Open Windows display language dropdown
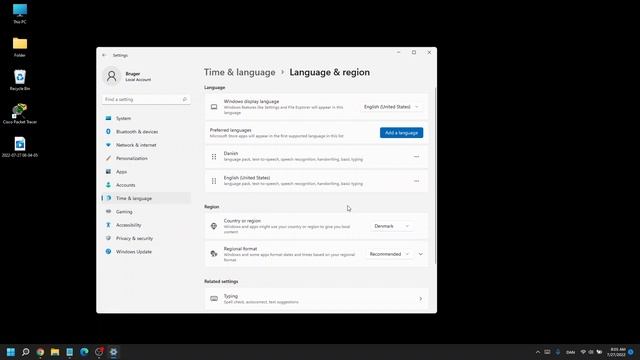This screenshot has height=360, width=640. [391, 107]
